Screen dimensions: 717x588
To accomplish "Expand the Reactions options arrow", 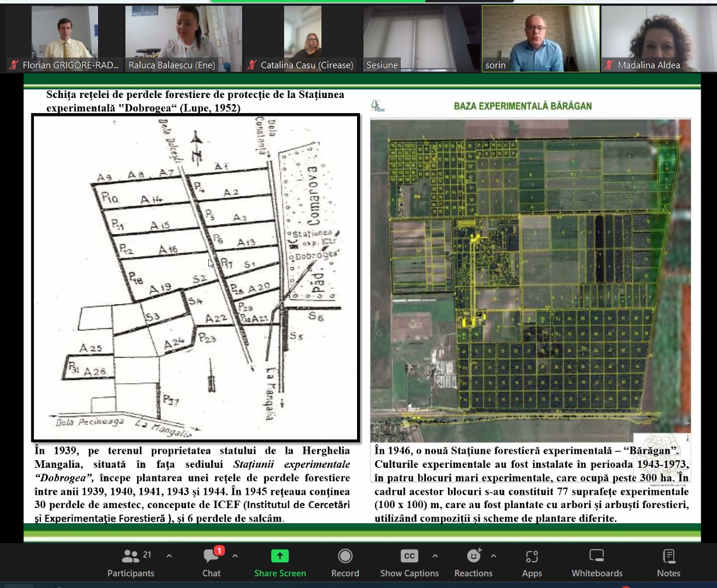I will point(494,556).
